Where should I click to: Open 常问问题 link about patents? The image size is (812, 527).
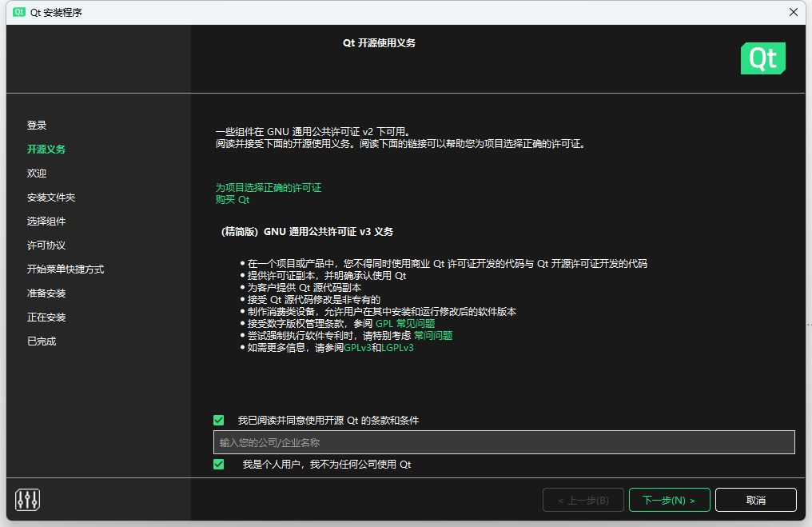tap(433, 335)
